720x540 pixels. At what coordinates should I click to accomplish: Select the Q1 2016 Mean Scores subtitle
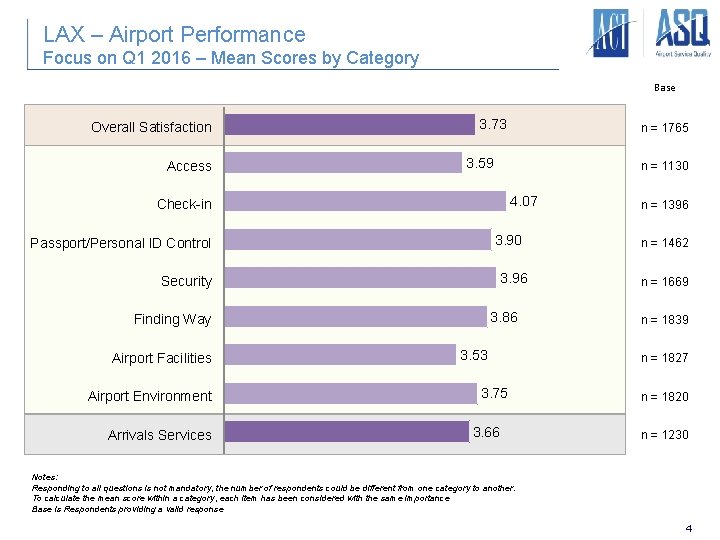click(x=231, y=58)
